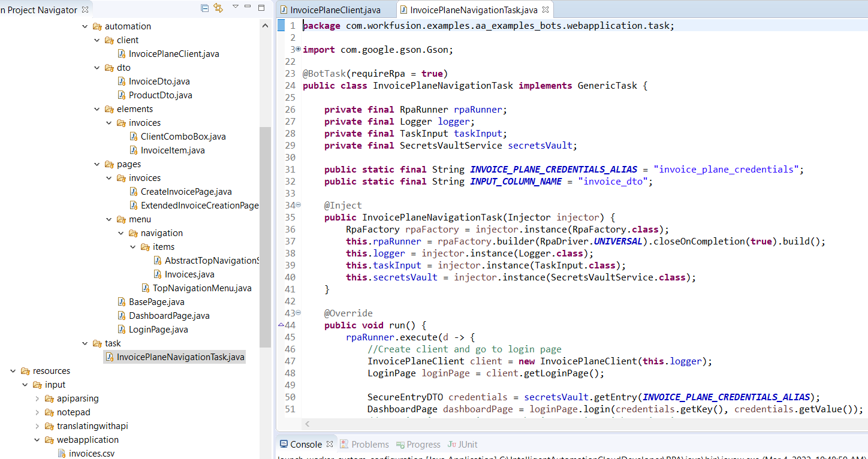
Task: Close the Console view
Action: tap(330, 445)
